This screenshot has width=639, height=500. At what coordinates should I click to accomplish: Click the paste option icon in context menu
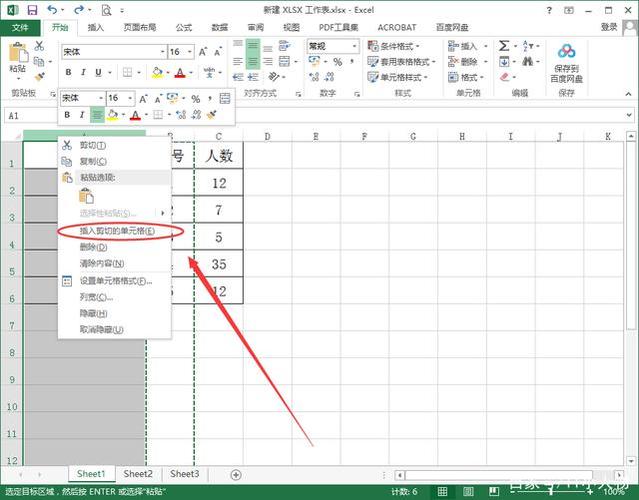86,196
